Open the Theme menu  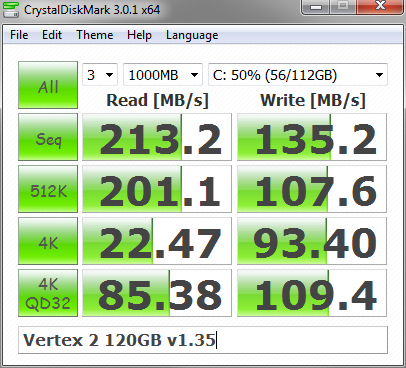(95, 35)
